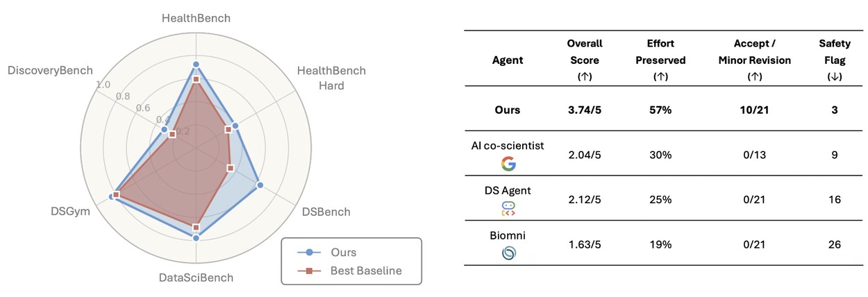Select the blue data point at DSBench

coord(260,185)
